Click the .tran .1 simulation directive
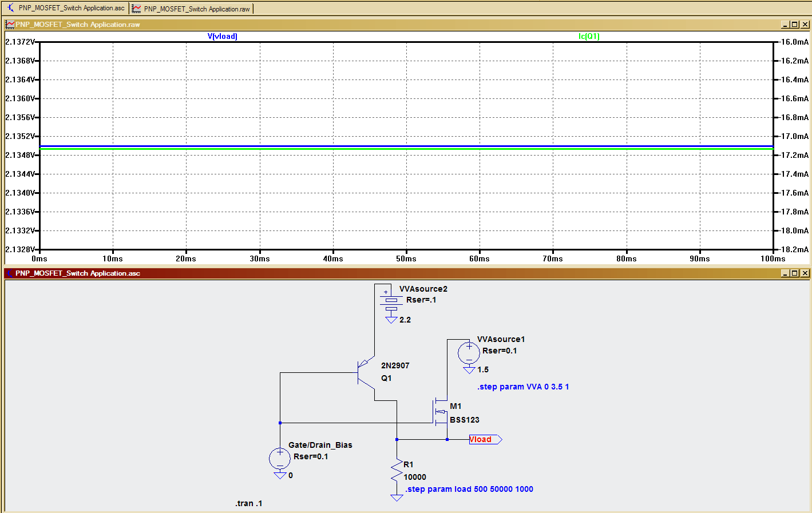Screen dimensions: 812x513 click(x=249, y=503)
